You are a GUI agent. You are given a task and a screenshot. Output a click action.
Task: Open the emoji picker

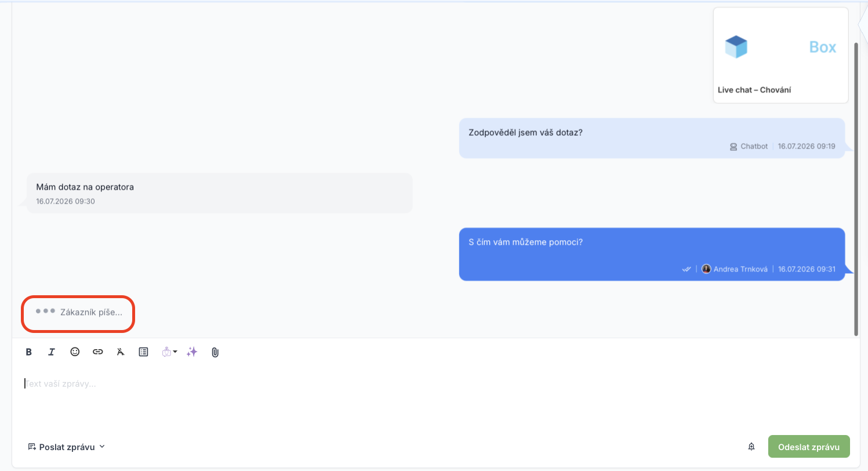[x=75, y=352]
